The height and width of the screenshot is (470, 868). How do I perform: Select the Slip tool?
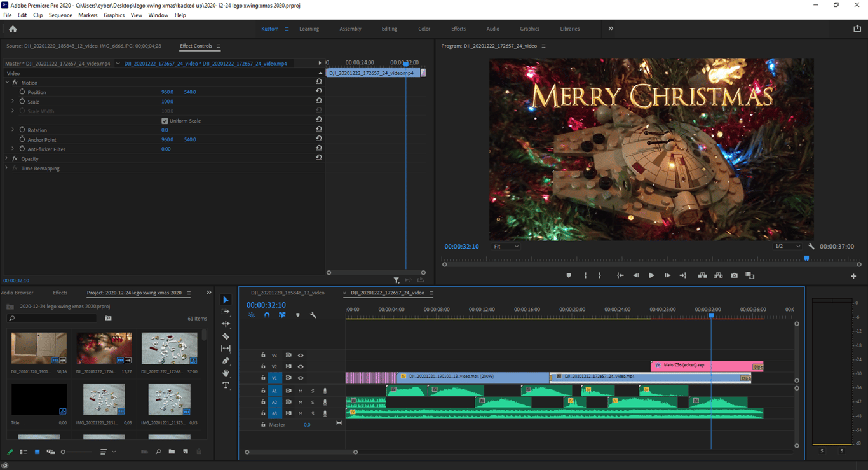tap(226, 349)
